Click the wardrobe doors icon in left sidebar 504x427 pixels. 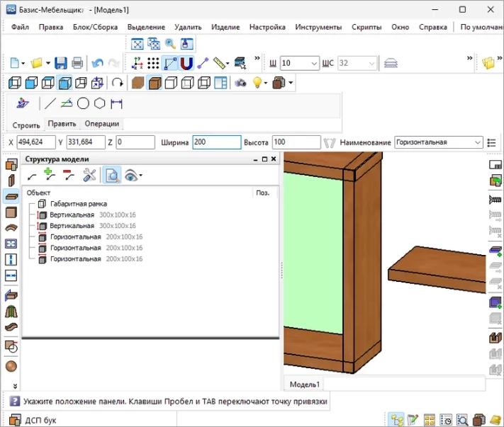tap(11, 312)
